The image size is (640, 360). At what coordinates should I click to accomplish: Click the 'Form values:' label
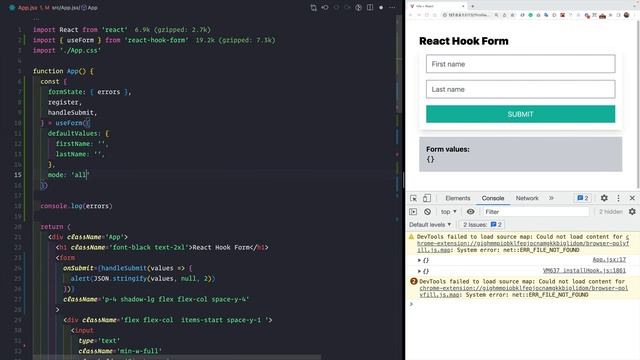448,149
